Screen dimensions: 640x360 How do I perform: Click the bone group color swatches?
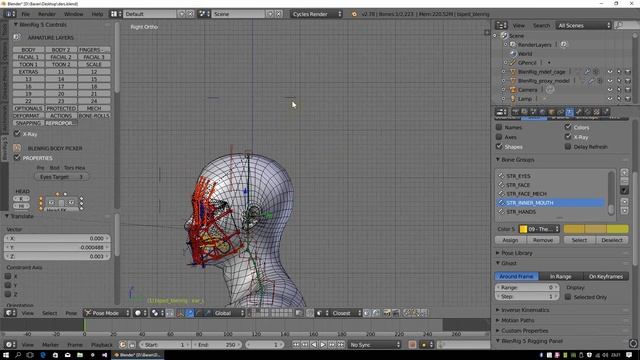[x=596, y=229]
